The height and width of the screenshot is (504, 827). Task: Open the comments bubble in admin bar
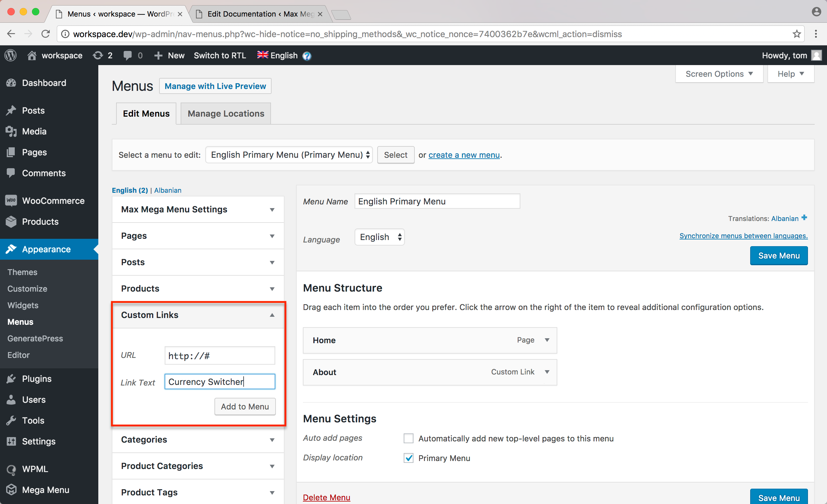(128, 55)
